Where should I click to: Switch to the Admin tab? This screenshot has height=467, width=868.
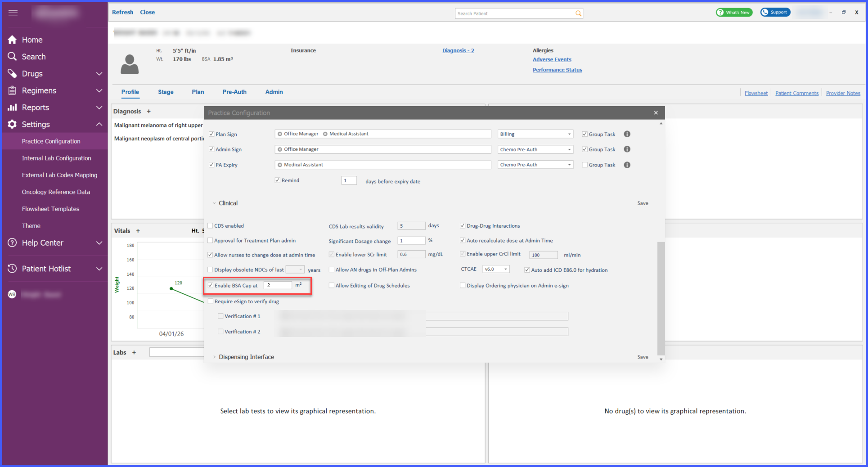pyautogui.click(x=274, y=92)
